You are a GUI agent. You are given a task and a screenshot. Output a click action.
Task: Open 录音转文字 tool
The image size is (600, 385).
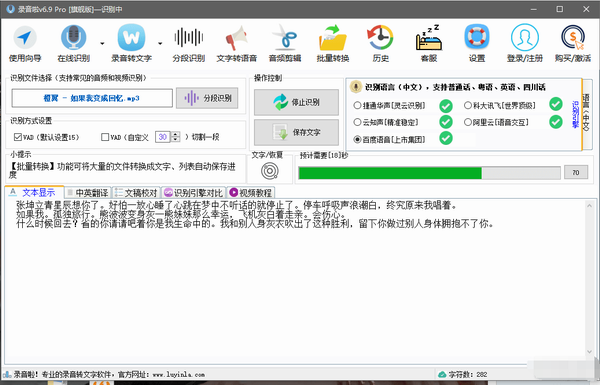[x=131, y=43]
